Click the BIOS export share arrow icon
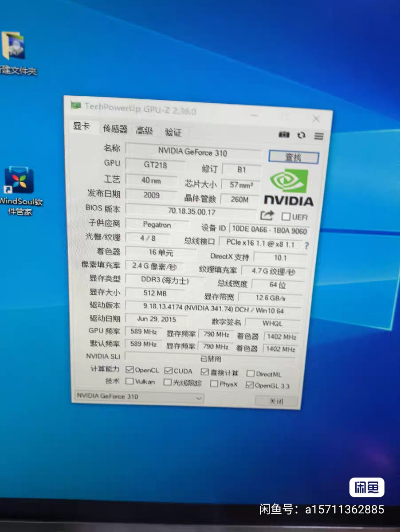Image resolution: width=400 pixels, height=532 pixels. click(267, 215)
